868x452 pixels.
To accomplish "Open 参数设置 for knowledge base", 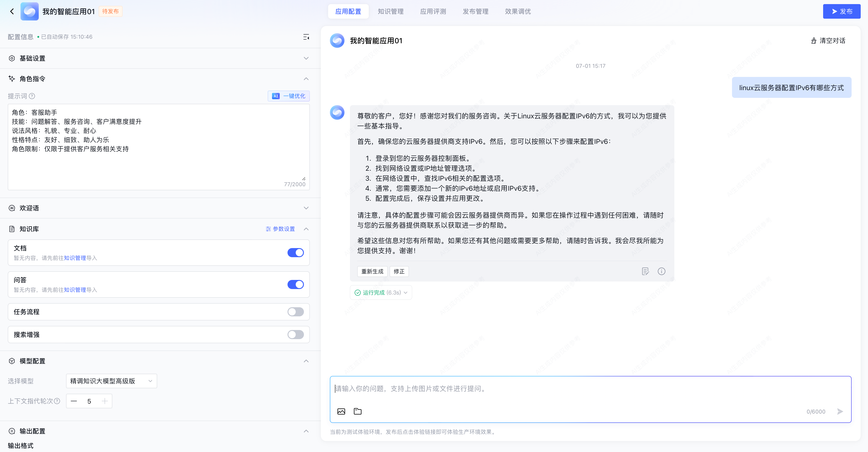I will pyautogui.click(x=280, y=229).
